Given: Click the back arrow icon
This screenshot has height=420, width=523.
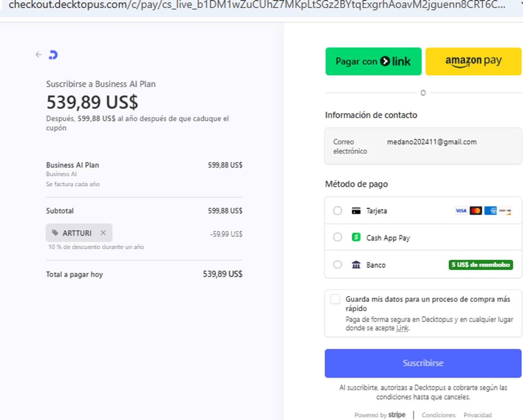Looking at the screenshot, I should (38, 54).
